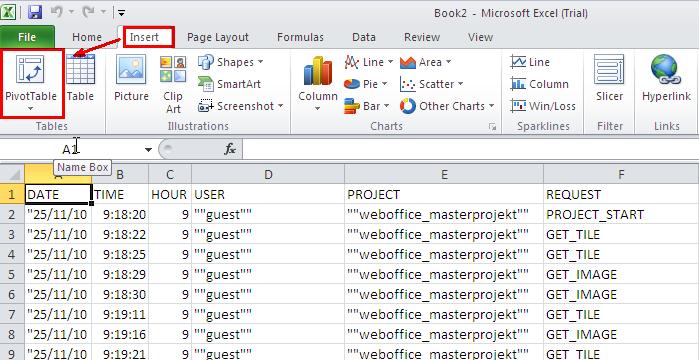This screenshot has height=360, width=699.
Task: Click the Excel application icon in title bar
Action: [x=8, y=12]
